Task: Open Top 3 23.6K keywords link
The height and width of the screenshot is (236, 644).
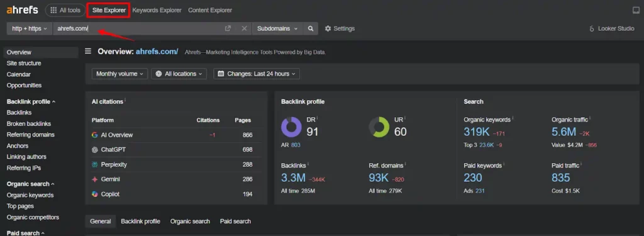Action: (486, 145)
